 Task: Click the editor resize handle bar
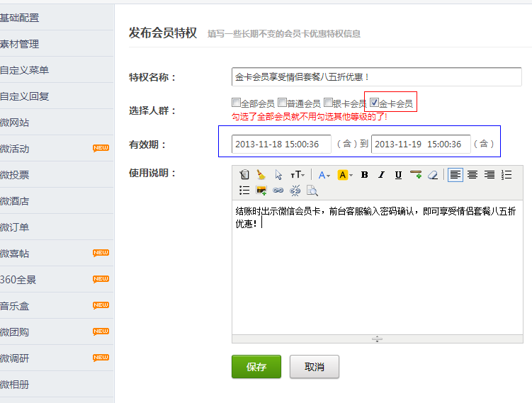[x=377, y=339]
